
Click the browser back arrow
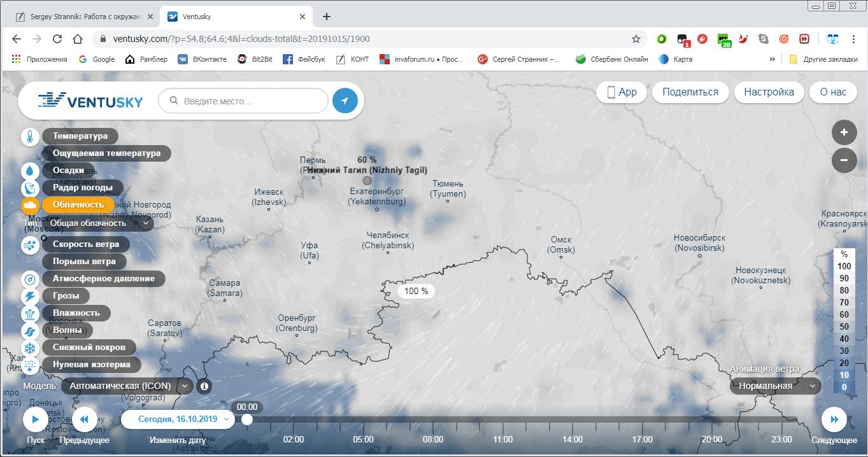click(17, 39)
